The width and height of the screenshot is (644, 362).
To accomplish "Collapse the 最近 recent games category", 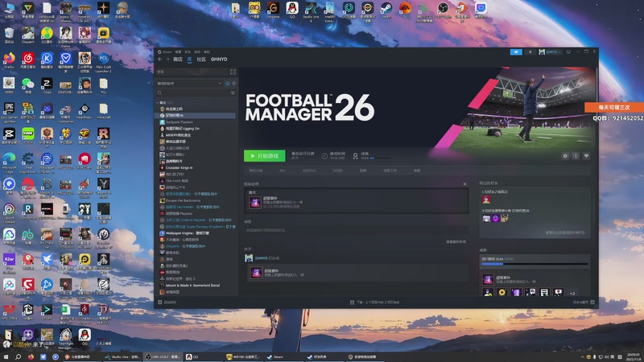I will [158, 103].
